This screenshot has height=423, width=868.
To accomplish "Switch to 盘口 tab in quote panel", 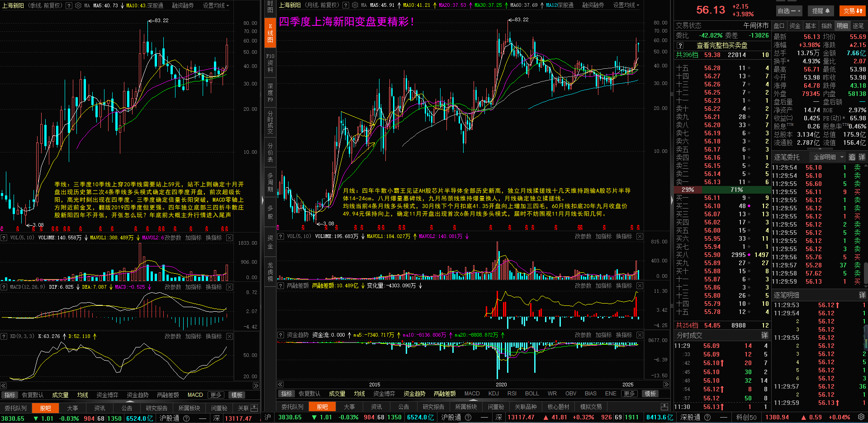I will pyautogui.click(x=779, y=26).
